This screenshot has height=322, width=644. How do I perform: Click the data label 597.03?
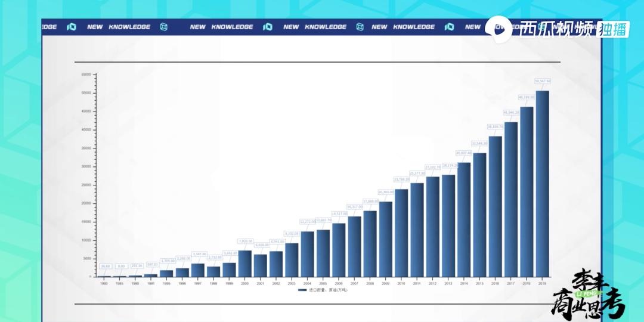[153, 264]
